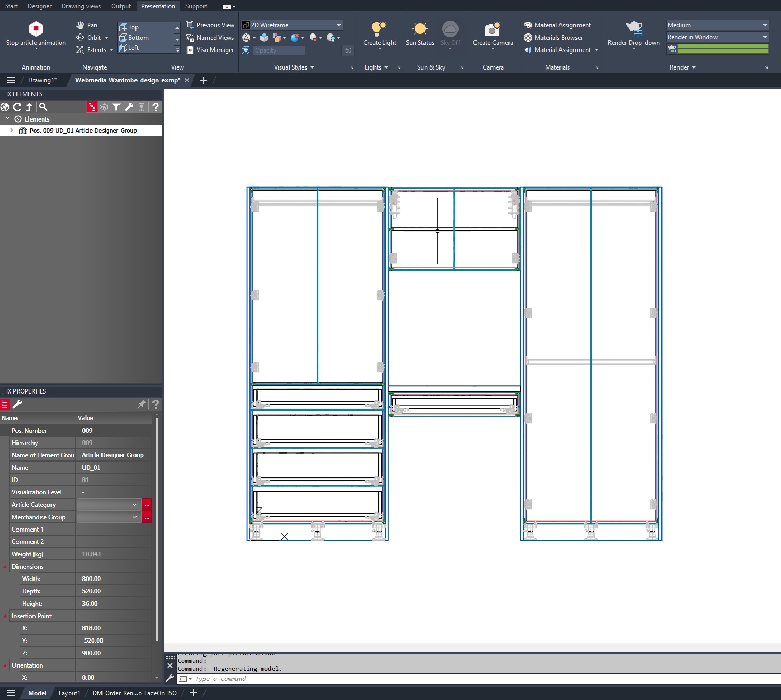Click the globe icon in IX Elements toolbar
Screen dimensions: 781x700
5,107
